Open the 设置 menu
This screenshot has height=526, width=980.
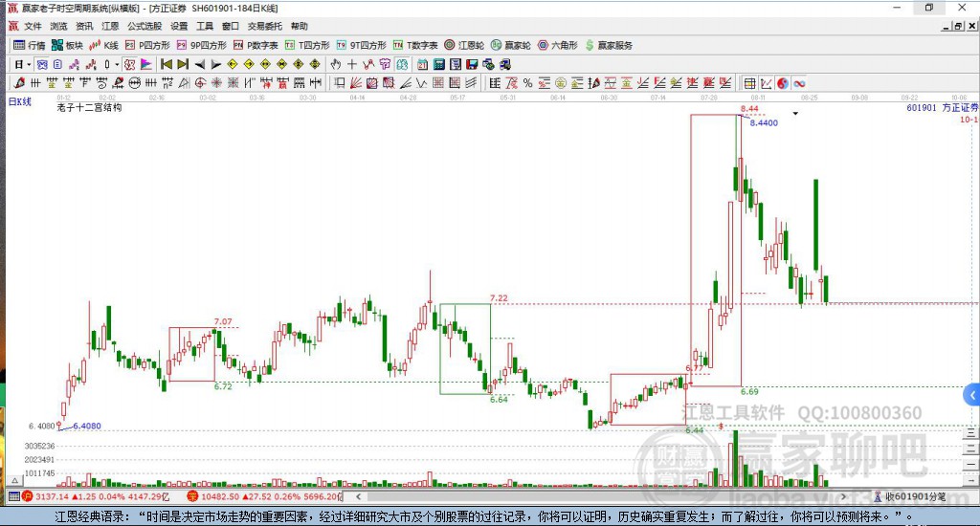coord(179,26)
